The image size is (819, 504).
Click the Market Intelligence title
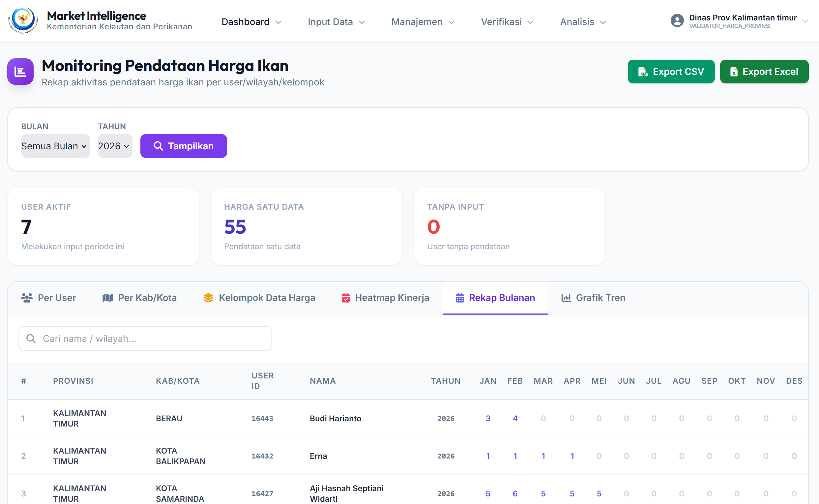tap(96, 16)
